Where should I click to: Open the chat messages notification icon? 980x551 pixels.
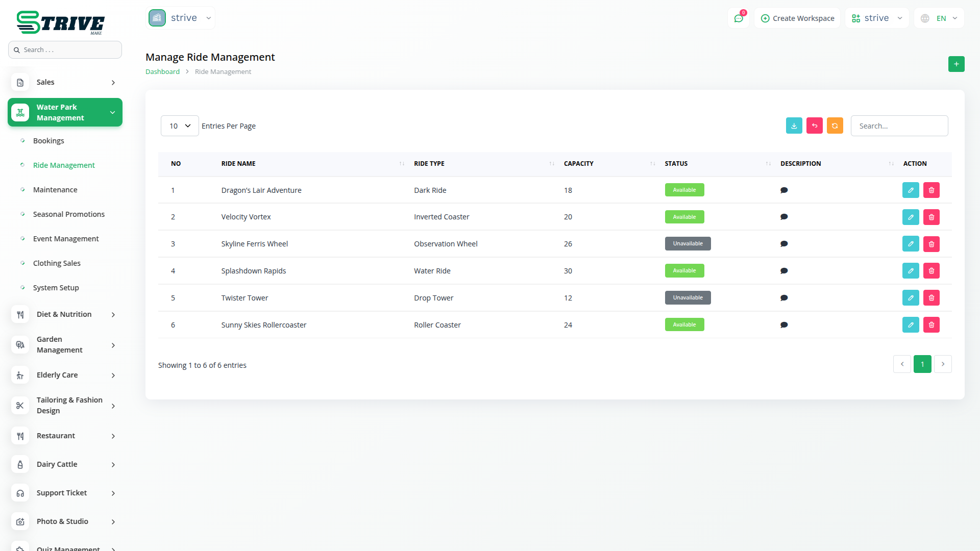click(x=738, y=18)
